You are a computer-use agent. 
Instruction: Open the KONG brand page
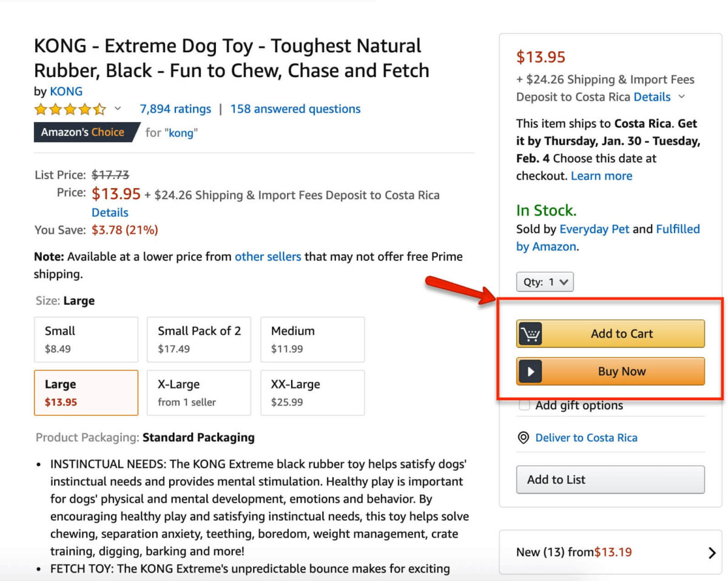click(x=67, y=91)
